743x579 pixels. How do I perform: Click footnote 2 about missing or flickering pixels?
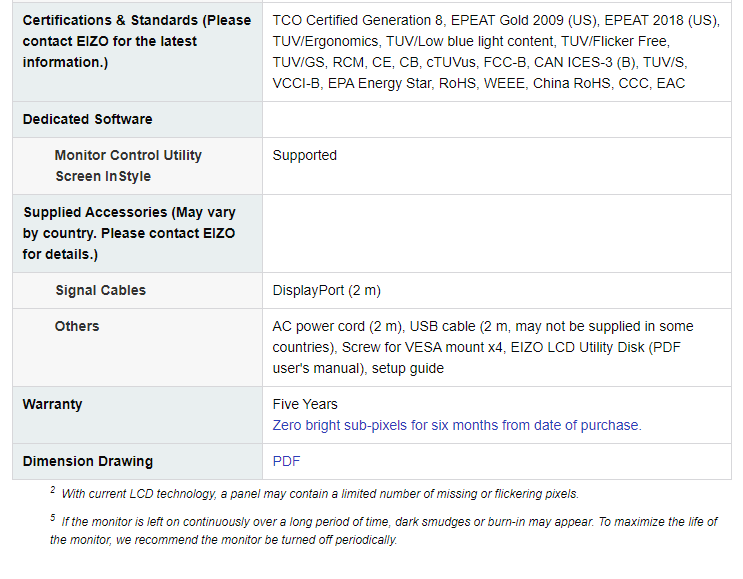pyautogui.click(x=315, y=493)
